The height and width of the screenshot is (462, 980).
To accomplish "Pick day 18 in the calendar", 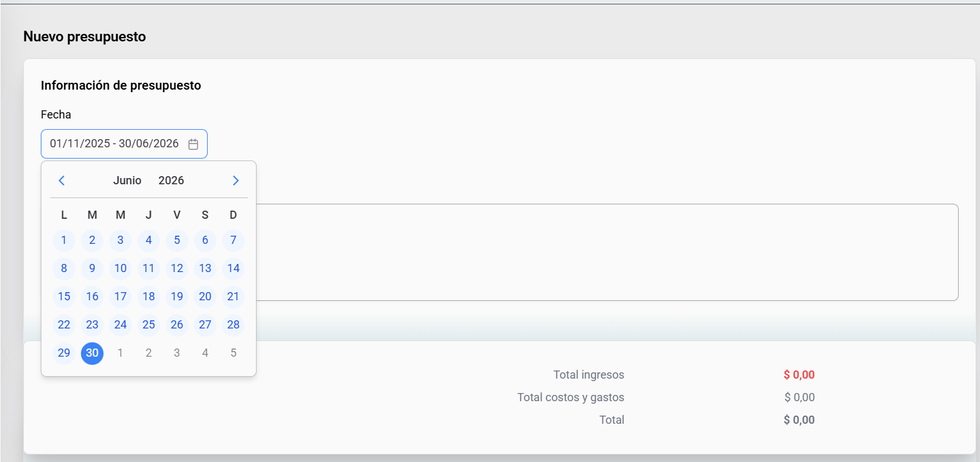I will pos(149,297).
